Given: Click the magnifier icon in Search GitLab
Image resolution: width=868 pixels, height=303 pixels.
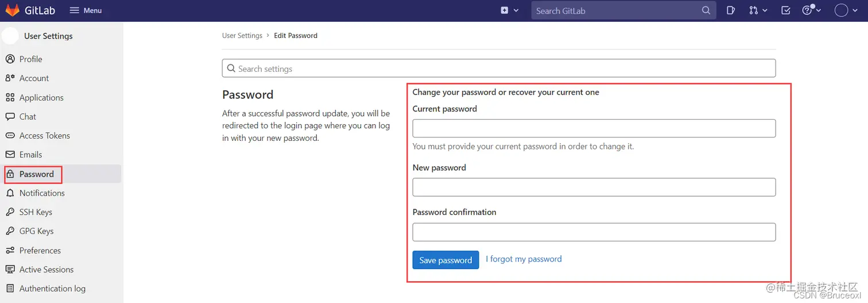Looking at the screenshot, I should [x=706, y=10].
